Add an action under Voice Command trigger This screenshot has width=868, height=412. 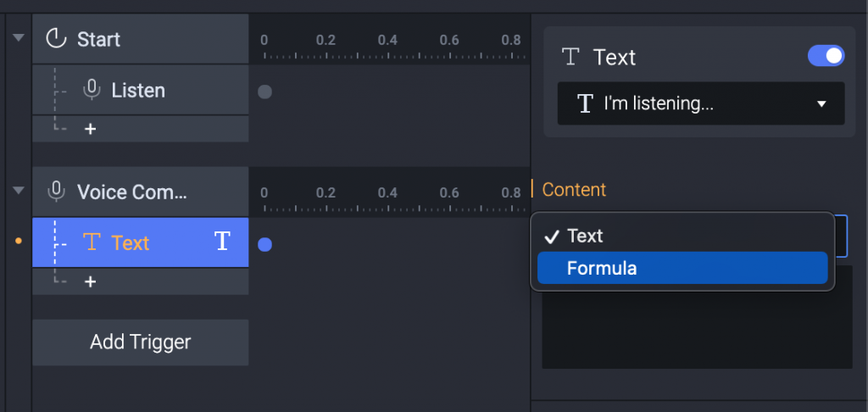90,281
